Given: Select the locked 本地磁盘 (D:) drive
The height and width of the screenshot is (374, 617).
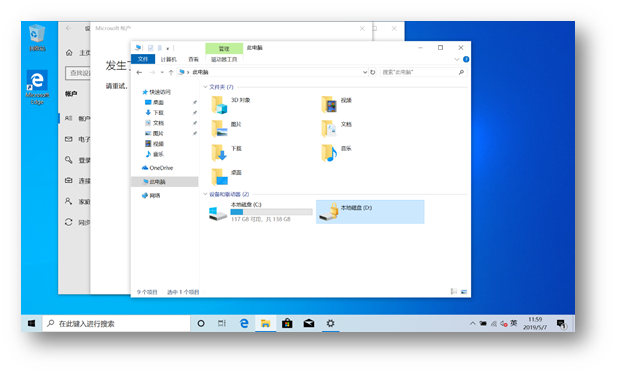Looking at the screenshot, I should pyautogui.click(x=370, y=212).
